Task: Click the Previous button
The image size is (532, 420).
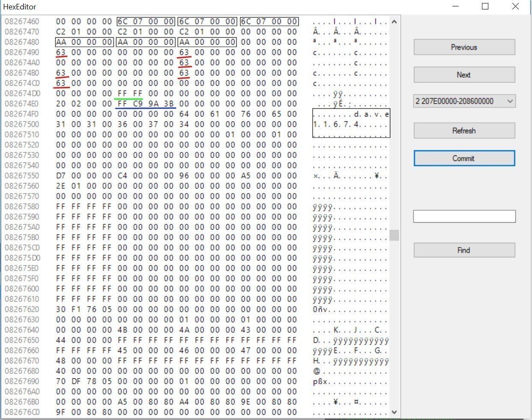Action: click(464, 47)
